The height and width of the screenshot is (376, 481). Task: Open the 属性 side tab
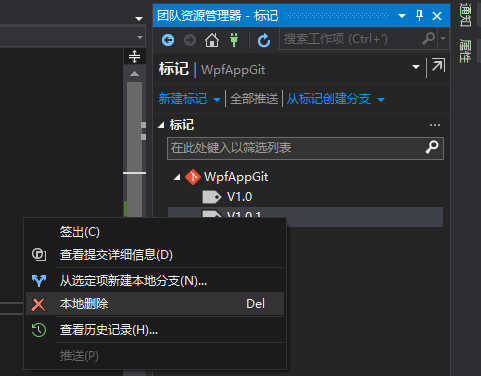[465, 51]
